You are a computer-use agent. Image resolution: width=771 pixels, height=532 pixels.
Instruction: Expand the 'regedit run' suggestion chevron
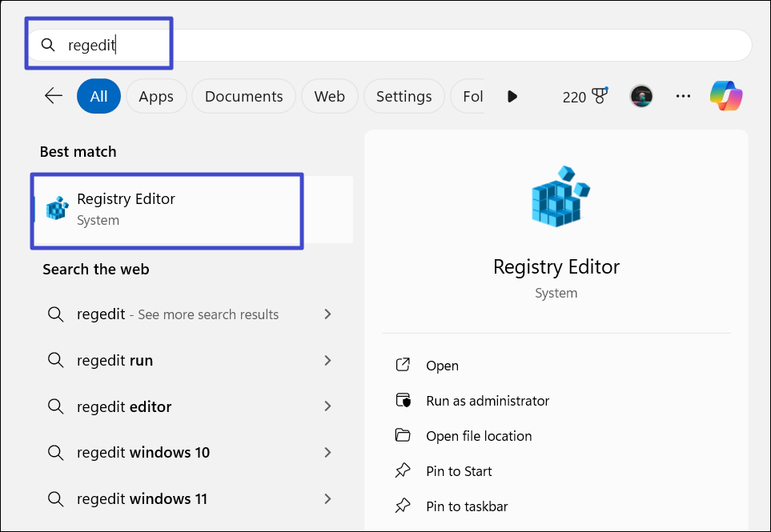(327, 361)
